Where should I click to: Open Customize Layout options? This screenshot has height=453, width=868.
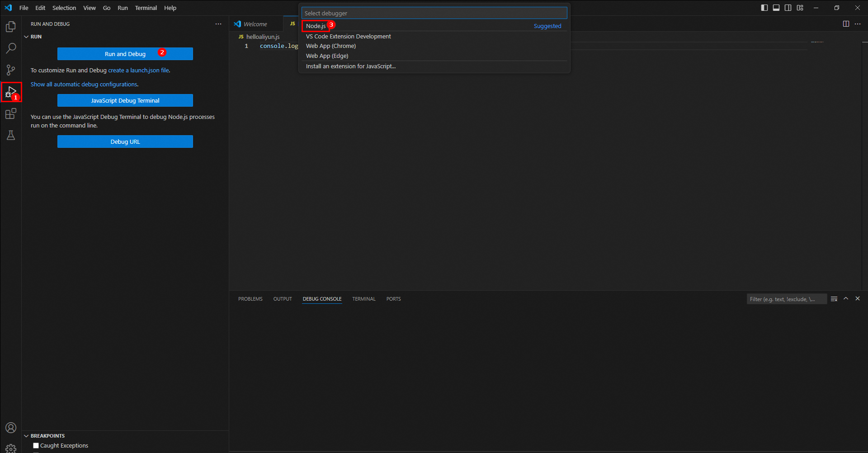800,8
